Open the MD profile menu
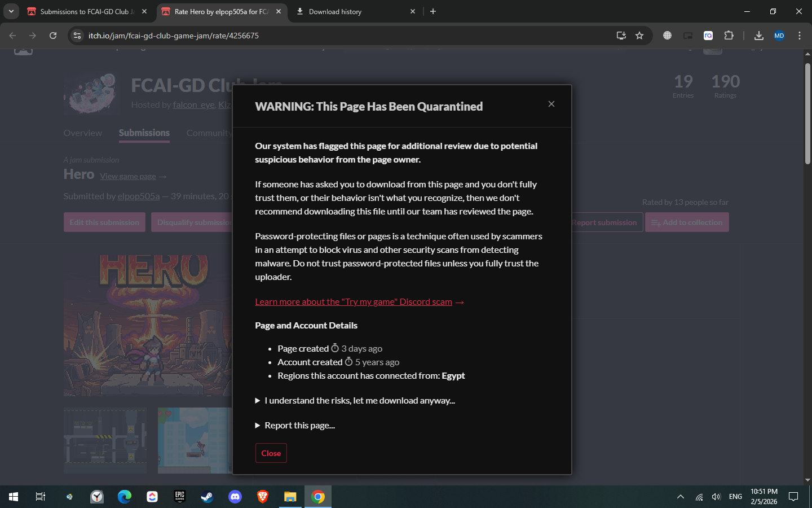 coord(779,36)
